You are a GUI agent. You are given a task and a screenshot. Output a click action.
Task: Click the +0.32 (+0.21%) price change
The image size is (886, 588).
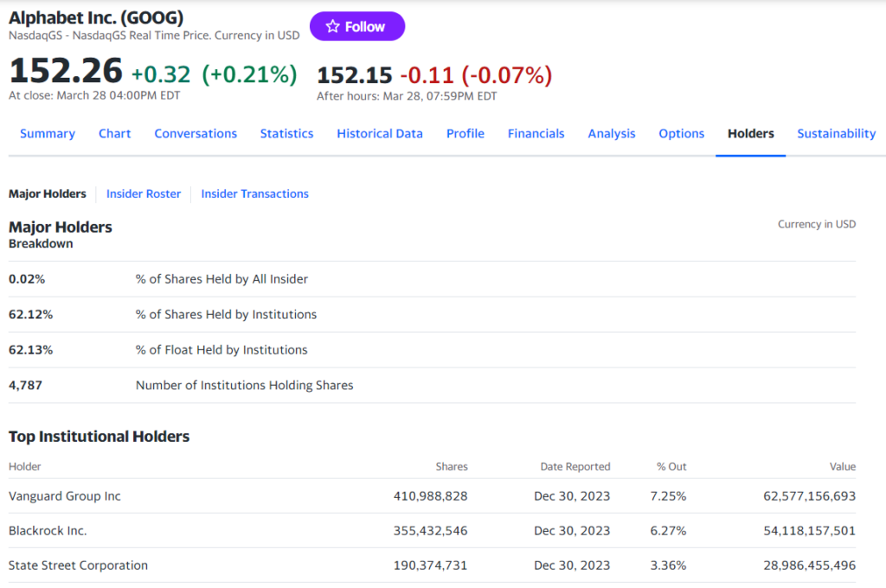tap(215, 74)
